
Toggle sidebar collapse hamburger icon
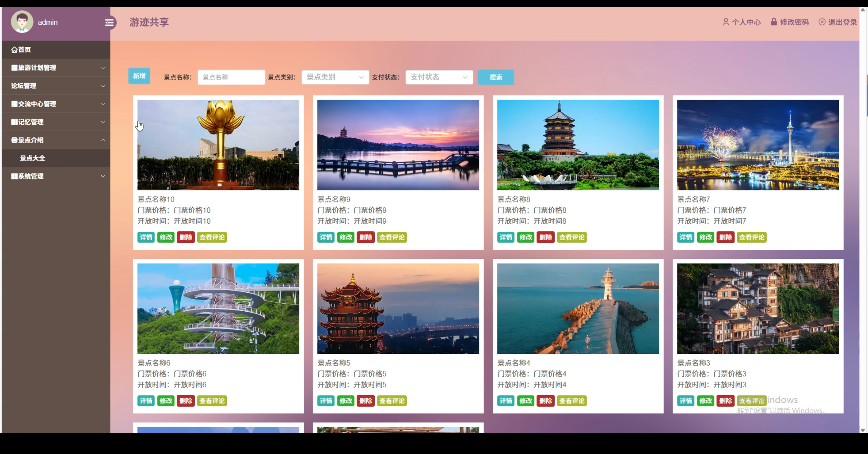point(109,23)
